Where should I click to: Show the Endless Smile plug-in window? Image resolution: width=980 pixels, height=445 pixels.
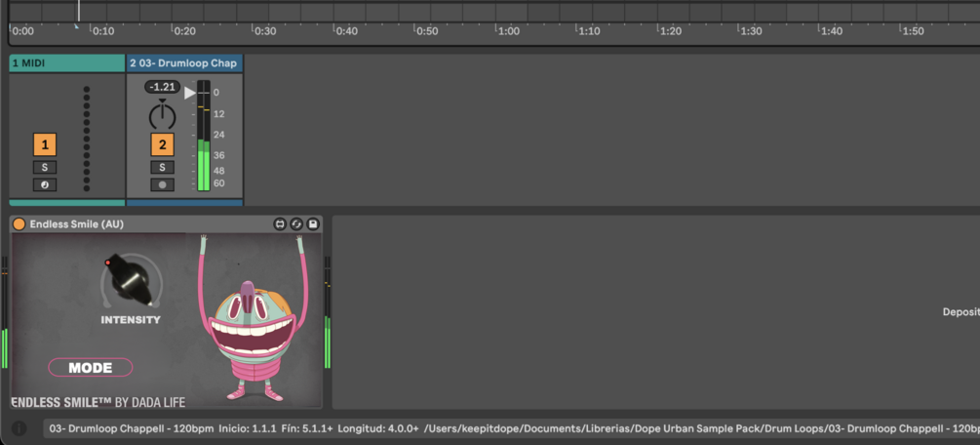pos(280,224)
